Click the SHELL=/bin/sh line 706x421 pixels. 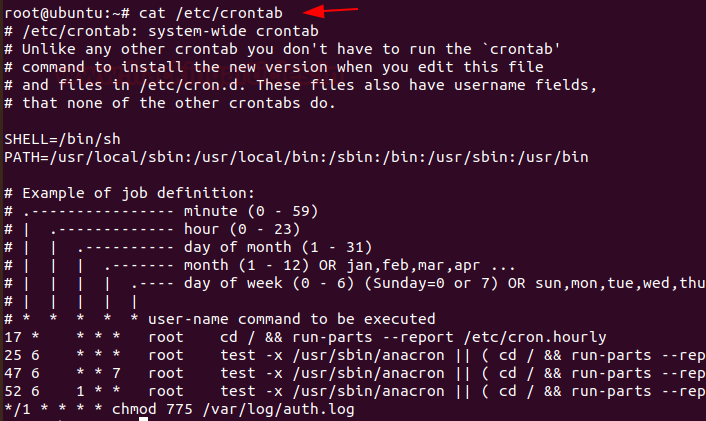point(63,139)
